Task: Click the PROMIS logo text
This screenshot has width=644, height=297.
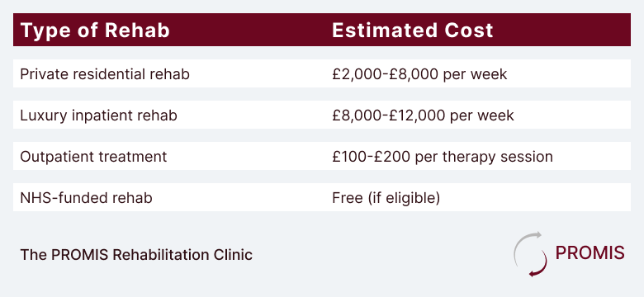Action: pos(590,253)
